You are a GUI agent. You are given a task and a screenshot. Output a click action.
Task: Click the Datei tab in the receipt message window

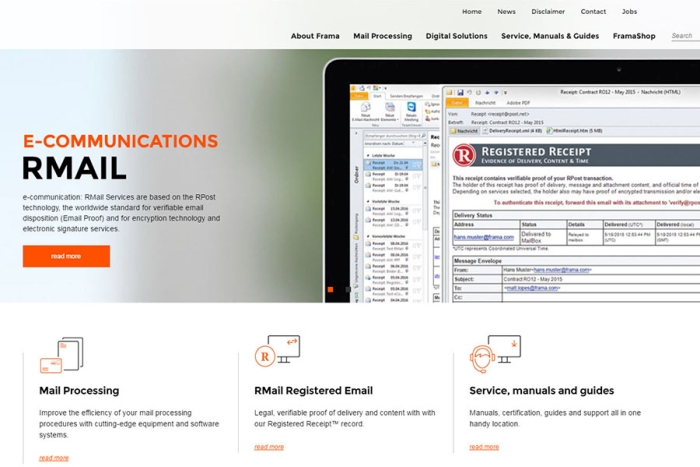click(x=457, y=103)
